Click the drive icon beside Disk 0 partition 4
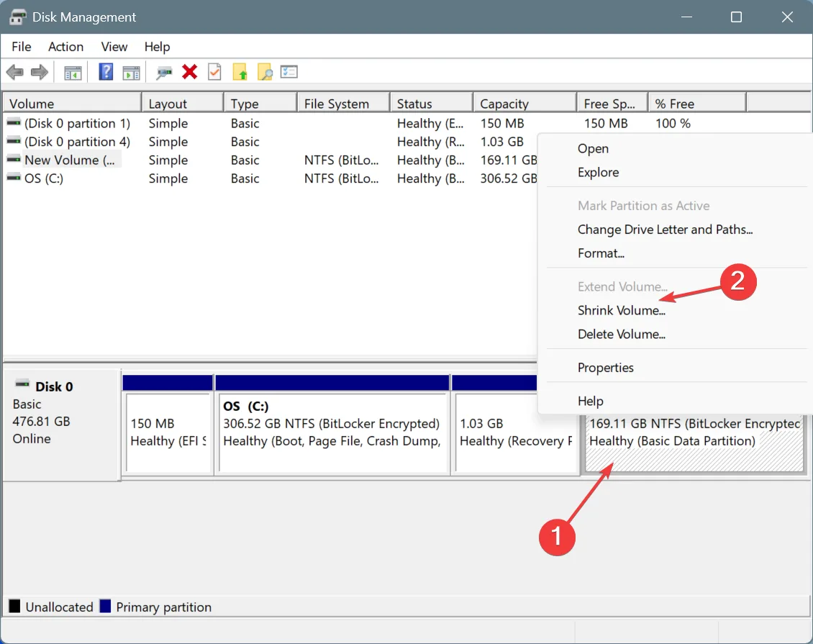 pyautogui.click(x=14, y=141)
